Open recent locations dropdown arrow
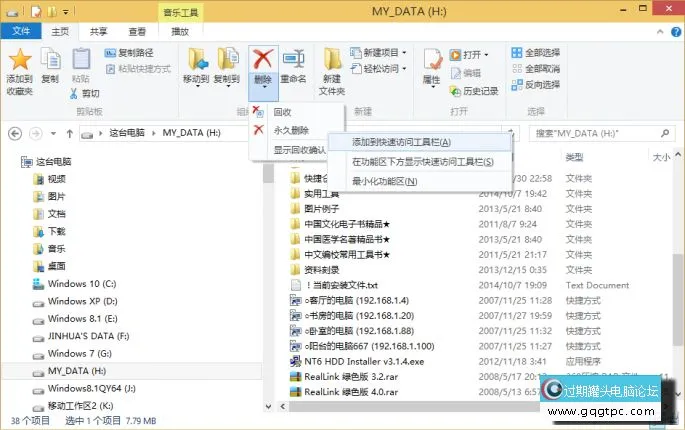The height and width of the screenshot is (430, 685). pyautogui.click(x=53, y=133)
